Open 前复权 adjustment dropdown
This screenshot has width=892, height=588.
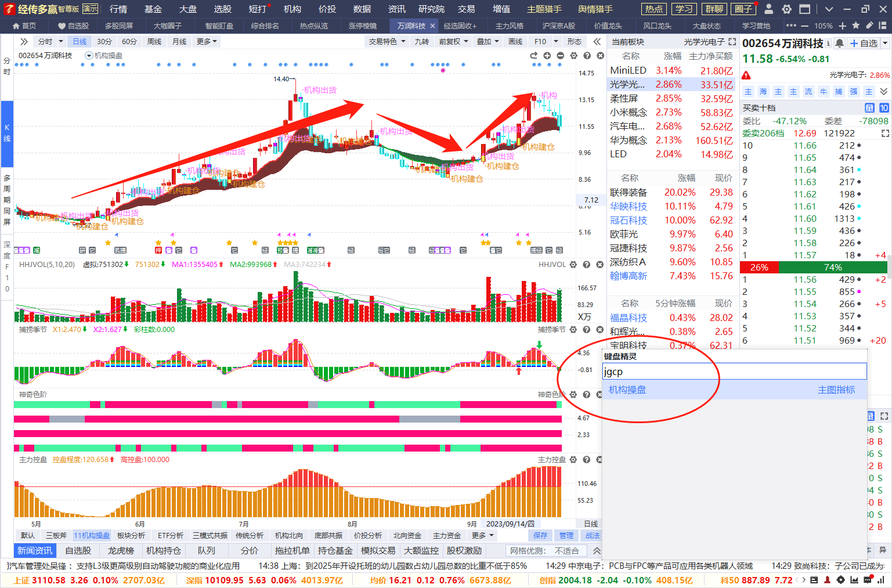[x=453, y=42]
